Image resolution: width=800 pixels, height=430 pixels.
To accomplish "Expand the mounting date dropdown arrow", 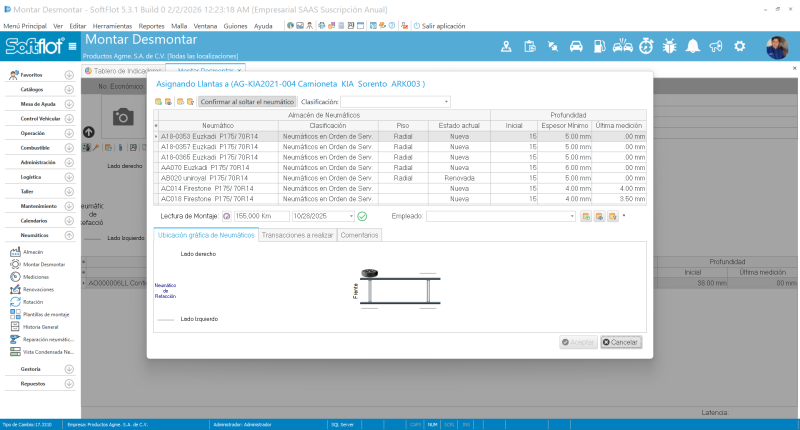I will 351,216.
